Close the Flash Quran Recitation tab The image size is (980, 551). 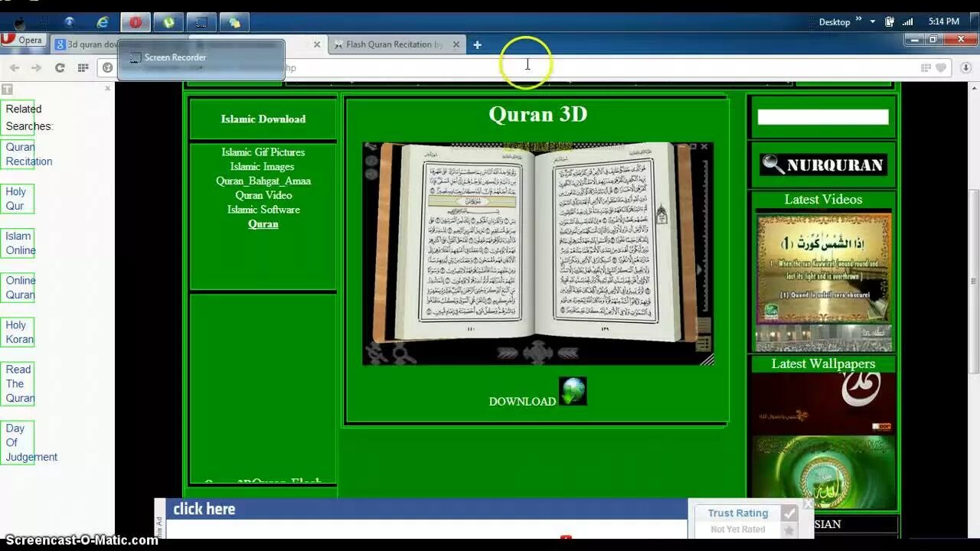click(456, 44)
